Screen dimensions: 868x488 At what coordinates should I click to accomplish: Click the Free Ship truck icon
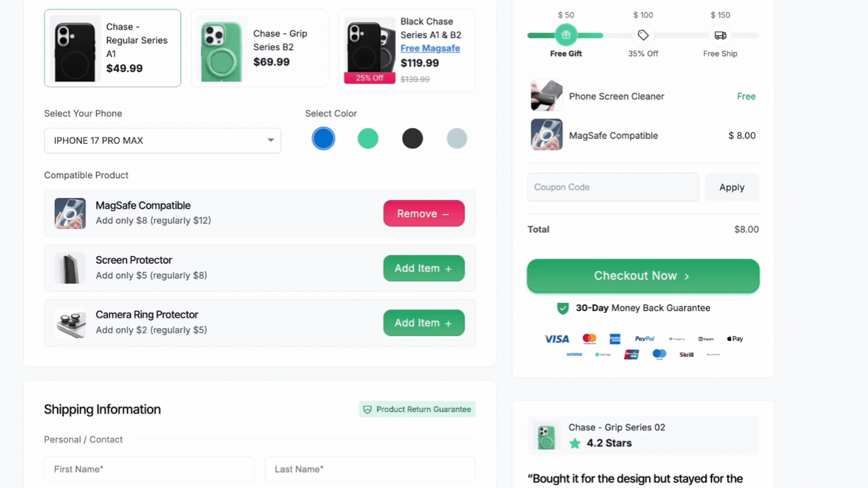tap(720, 35)
